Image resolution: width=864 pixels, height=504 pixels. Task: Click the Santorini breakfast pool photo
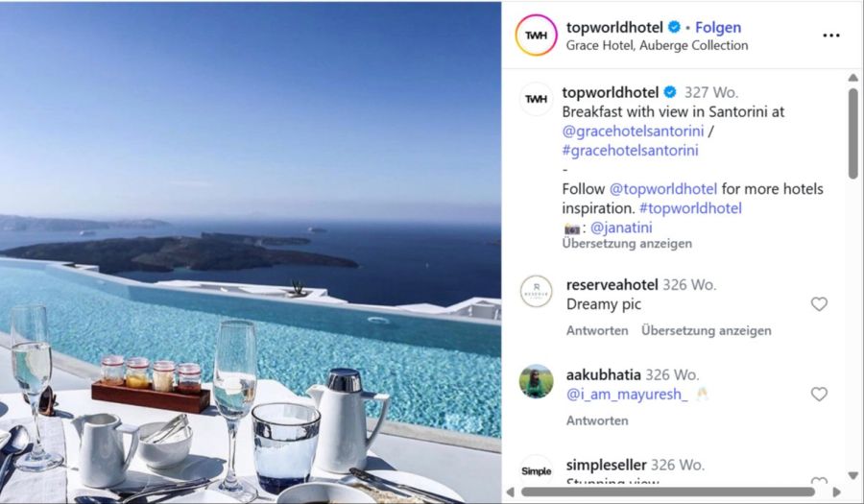pyautogui.click(x=251, y=252)
